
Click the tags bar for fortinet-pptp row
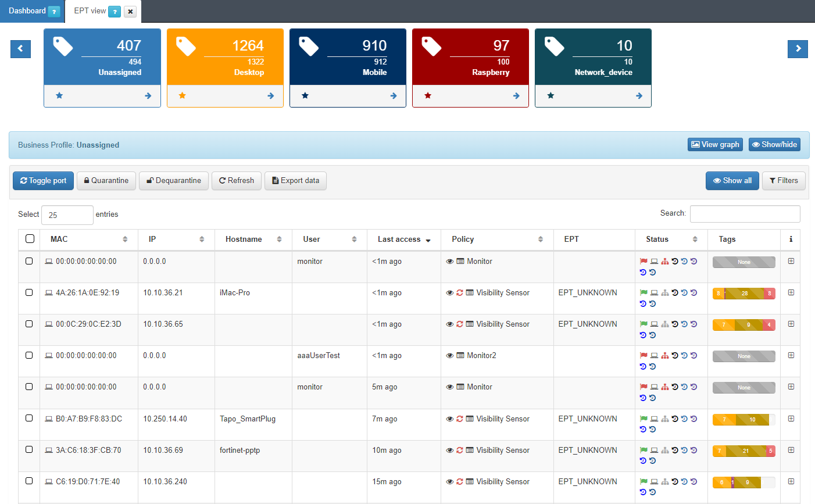point(743,451)
